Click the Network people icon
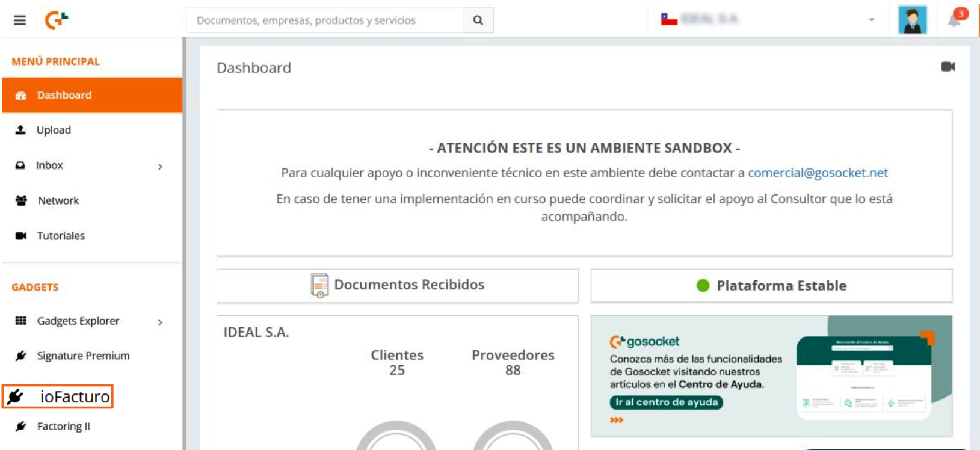Image resolution: width=980 pixels, height=450 pixels. coord(21,200)
